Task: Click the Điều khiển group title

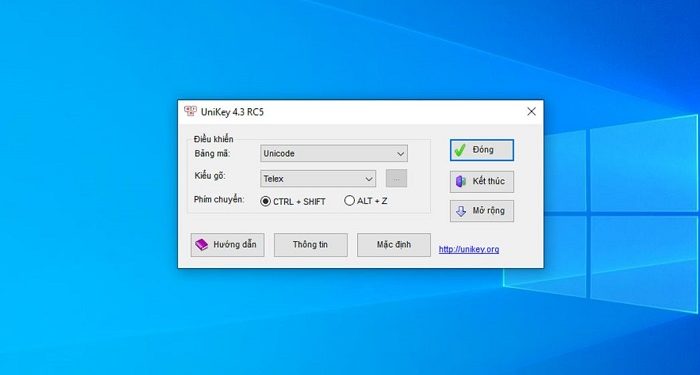Action: coord(213,139)
